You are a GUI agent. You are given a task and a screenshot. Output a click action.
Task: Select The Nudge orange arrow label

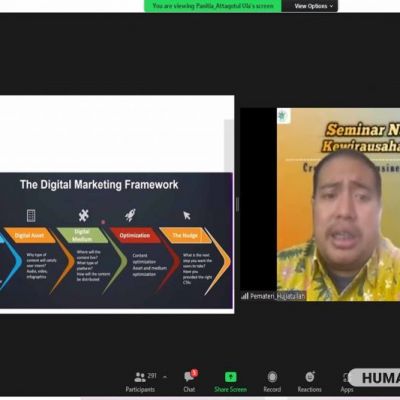(185, 235)
